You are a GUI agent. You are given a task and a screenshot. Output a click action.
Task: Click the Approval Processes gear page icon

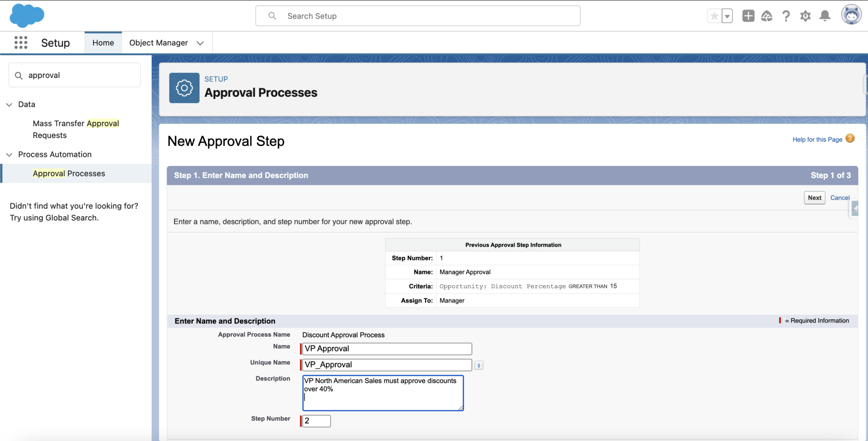coord(184,88)
